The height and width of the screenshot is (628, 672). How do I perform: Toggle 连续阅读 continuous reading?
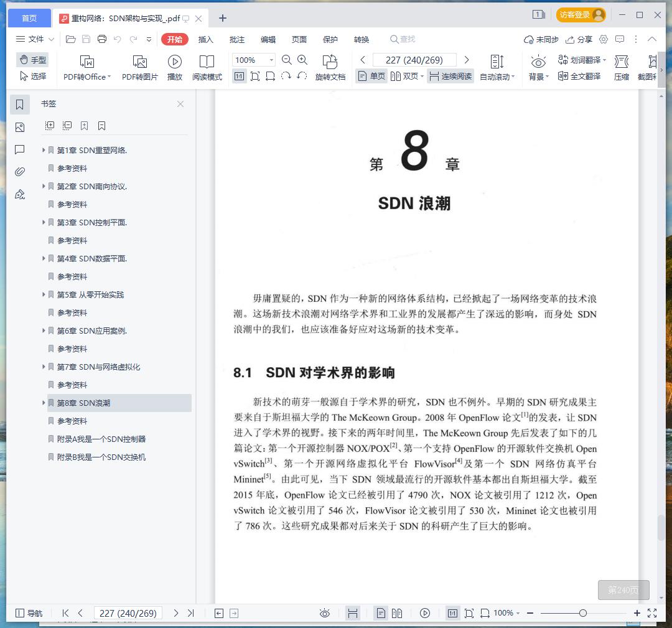[450, 77]
